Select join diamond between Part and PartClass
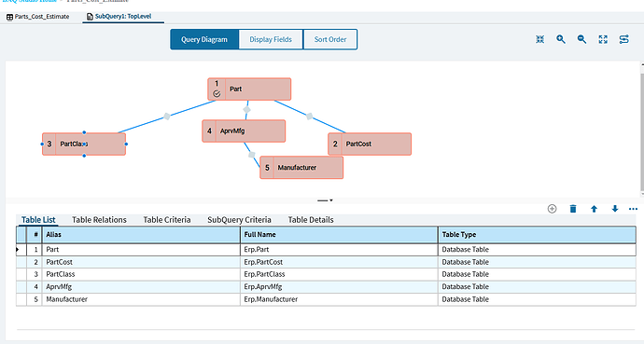The width and height of the screenshot is (644, 344). pos(167,117)
